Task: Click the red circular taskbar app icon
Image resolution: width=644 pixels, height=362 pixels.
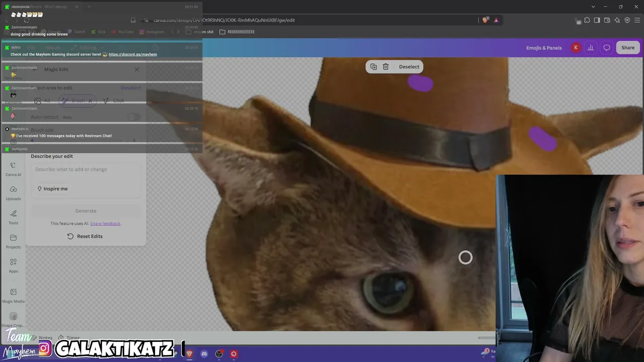Action: point(233,354)
